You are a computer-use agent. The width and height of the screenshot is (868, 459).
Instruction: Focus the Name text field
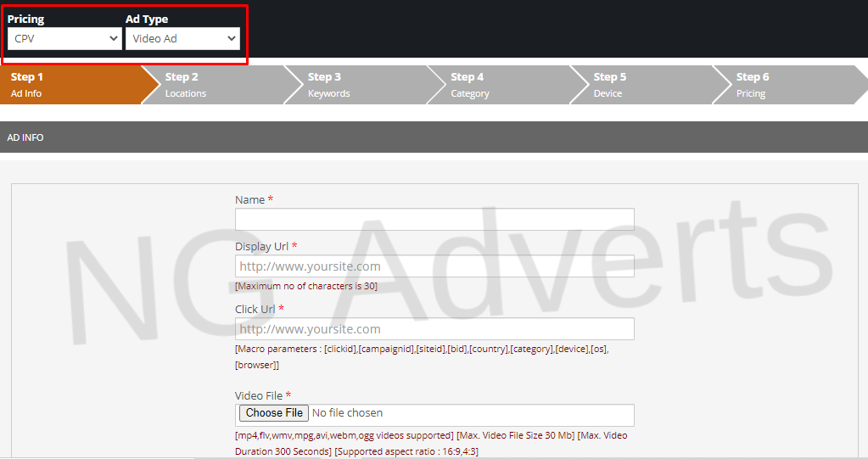(434, 220)
